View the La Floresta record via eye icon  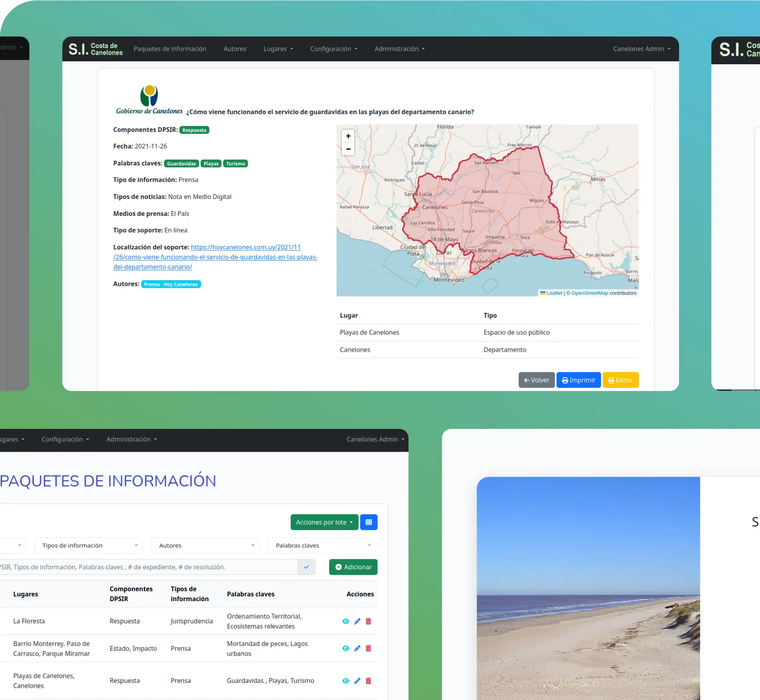pos(345,621)
